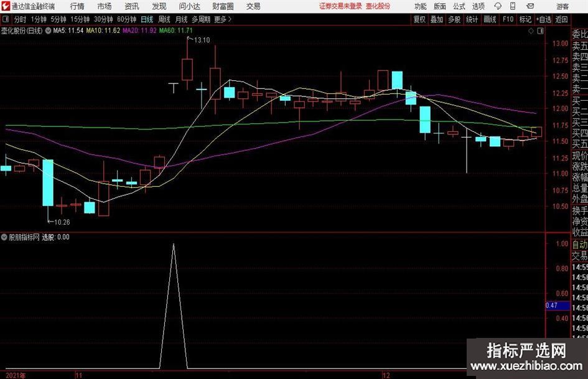Click the 标记 toolbar button
This screenshot has width=588, height=379.
[525, 19]
